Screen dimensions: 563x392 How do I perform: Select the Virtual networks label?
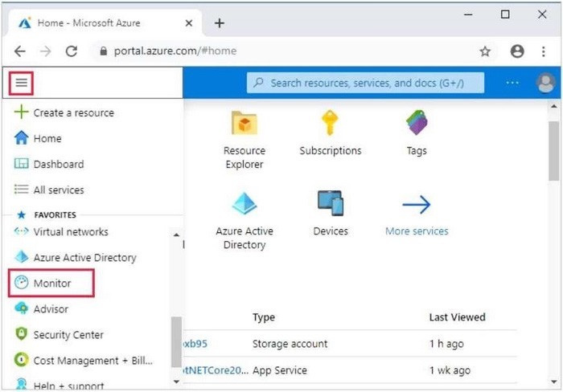pos(71,231)
